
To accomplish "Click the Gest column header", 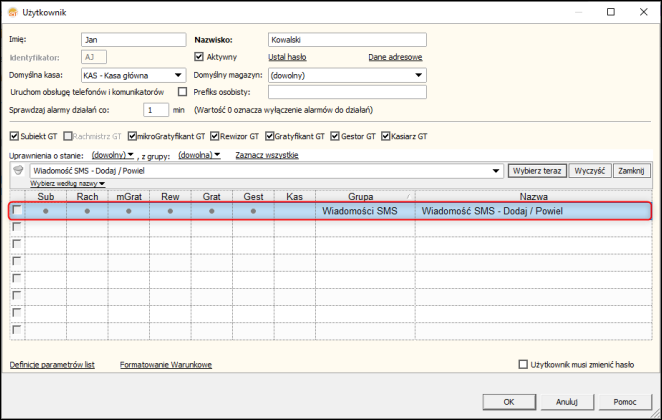I will 253,196.
